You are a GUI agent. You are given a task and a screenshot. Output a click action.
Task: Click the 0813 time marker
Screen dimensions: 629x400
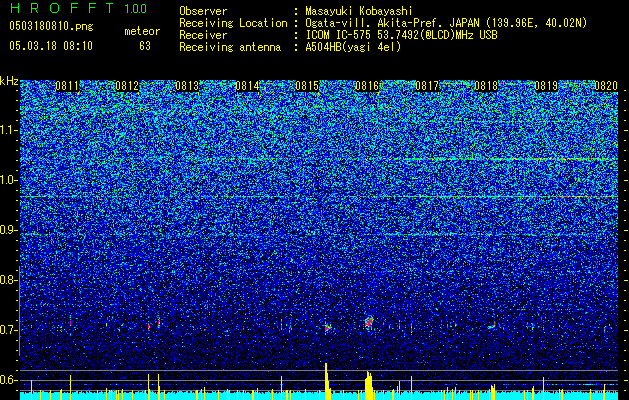187,86
